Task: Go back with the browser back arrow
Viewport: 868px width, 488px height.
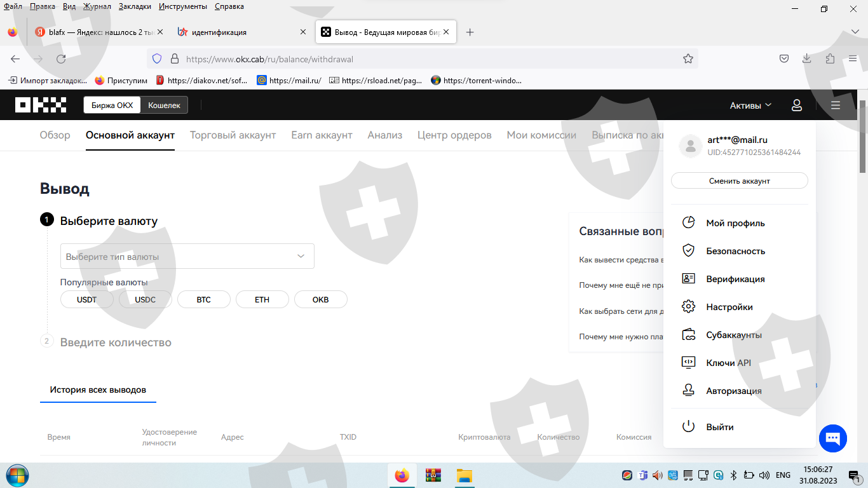Action: (15, 59)
